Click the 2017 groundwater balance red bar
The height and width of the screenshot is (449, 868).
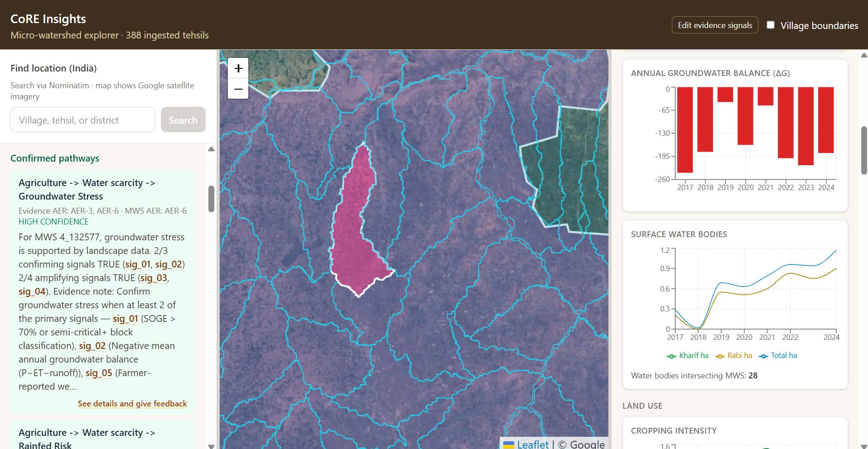coord(685,130)
